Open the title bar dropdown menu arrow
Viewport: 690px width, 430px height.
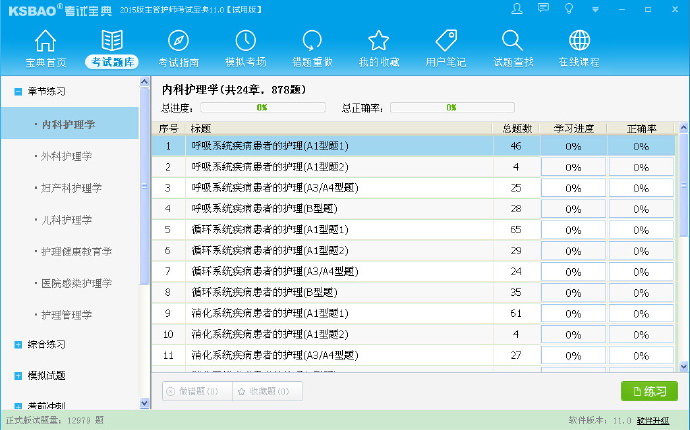point(595,9)
